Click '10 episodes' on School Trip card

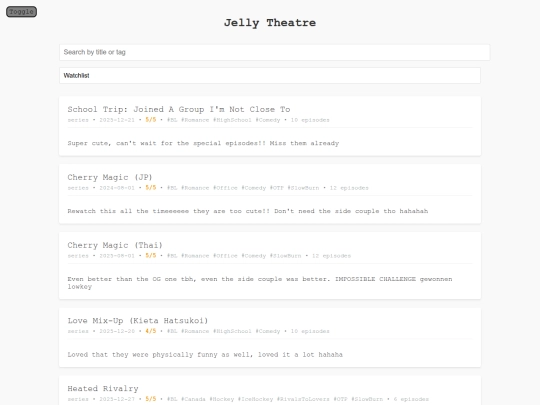point(310,120)
